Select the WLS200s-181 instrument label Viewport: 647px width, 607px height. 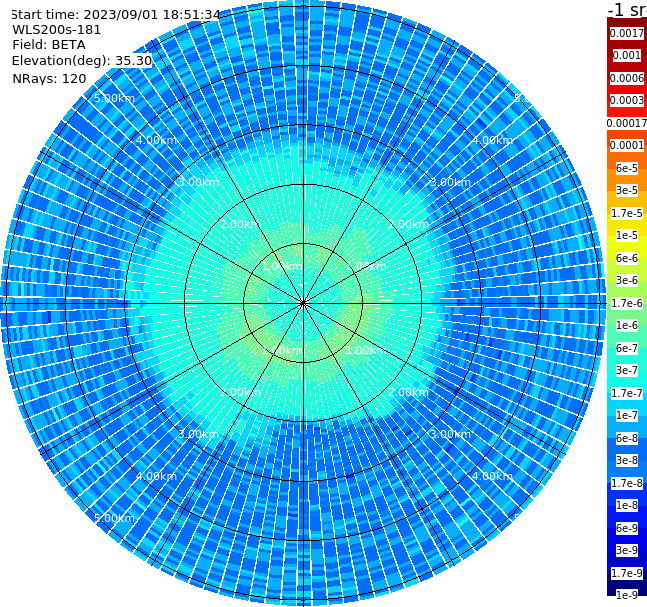coord(57,30)
